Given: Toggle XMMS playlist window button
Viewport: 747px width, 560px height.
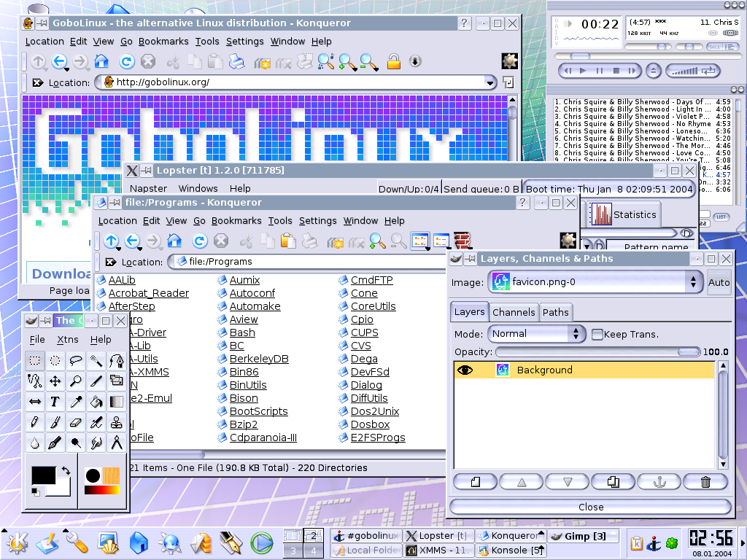Looking at the screenshot, I should tap(730, 46).
